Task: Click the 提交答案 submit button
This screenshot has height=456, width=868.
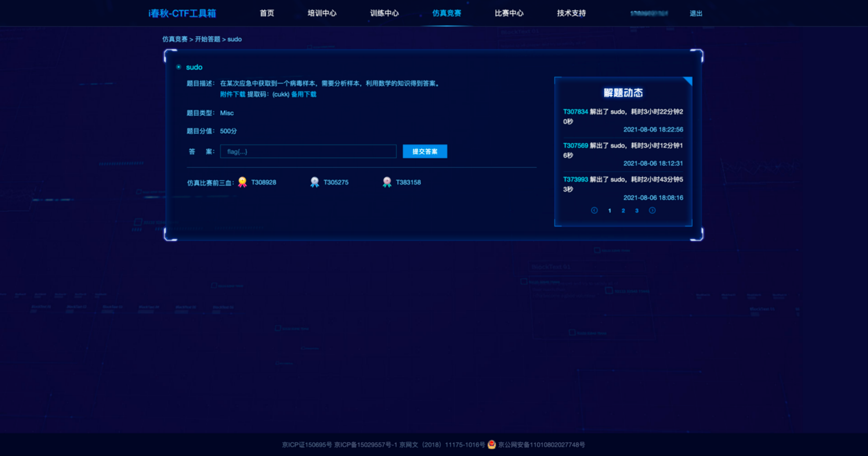Action: click(x=424, y=151)
